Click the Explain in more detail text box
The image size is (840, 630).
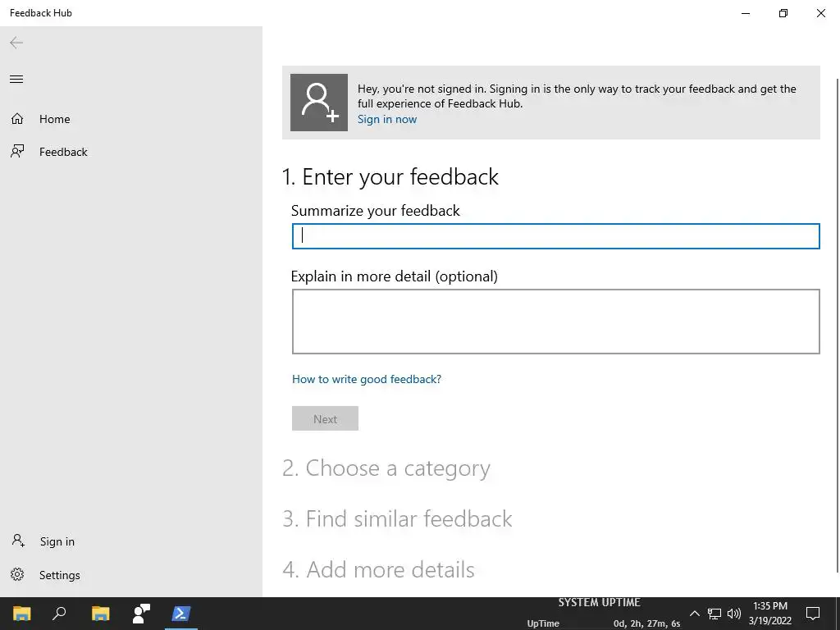pyautogui.click(x=555, y=322)
